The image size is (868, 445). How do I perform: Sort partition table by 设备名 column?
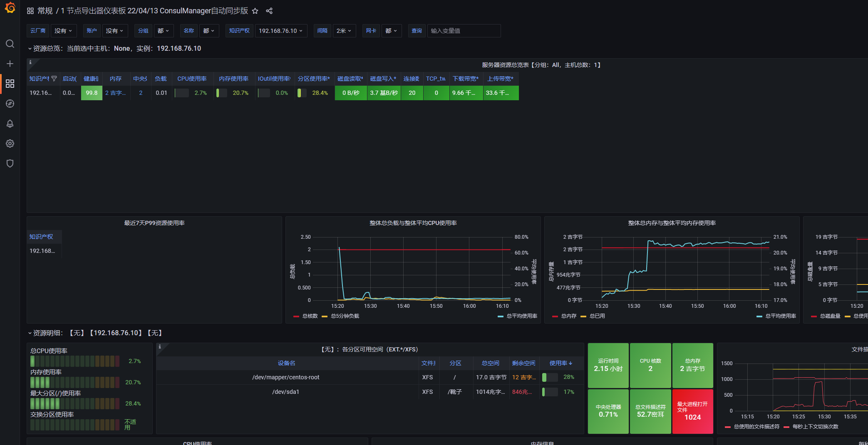[287, 363]
